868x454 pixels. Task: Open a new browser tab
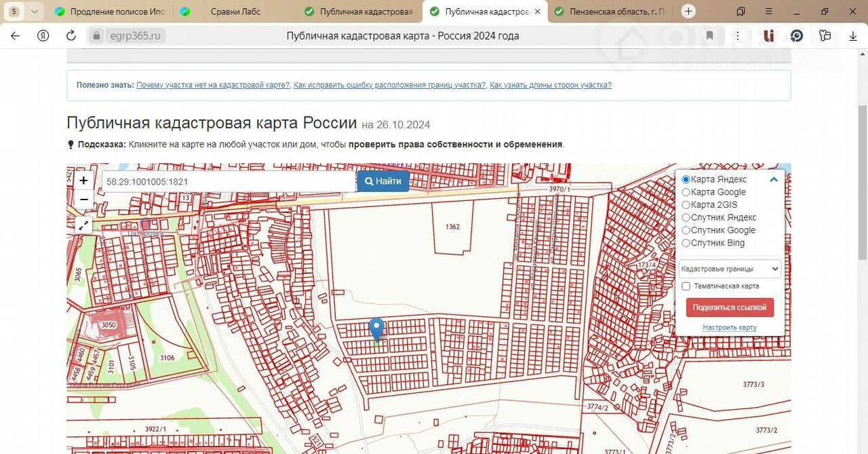(688, 12)
